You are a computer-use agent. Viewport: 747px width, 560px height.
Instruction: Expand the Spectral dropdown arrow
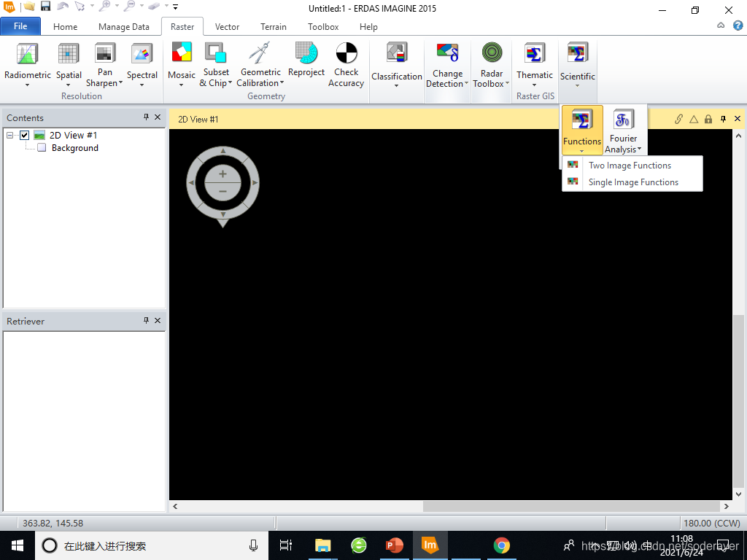tap(142, 85)
